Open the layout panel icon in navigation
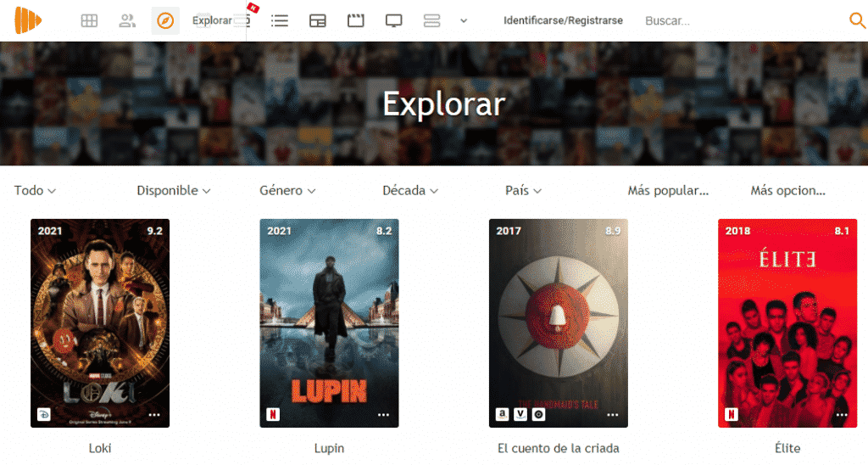This screenshot has height=465, width=868. click(318, 21)
